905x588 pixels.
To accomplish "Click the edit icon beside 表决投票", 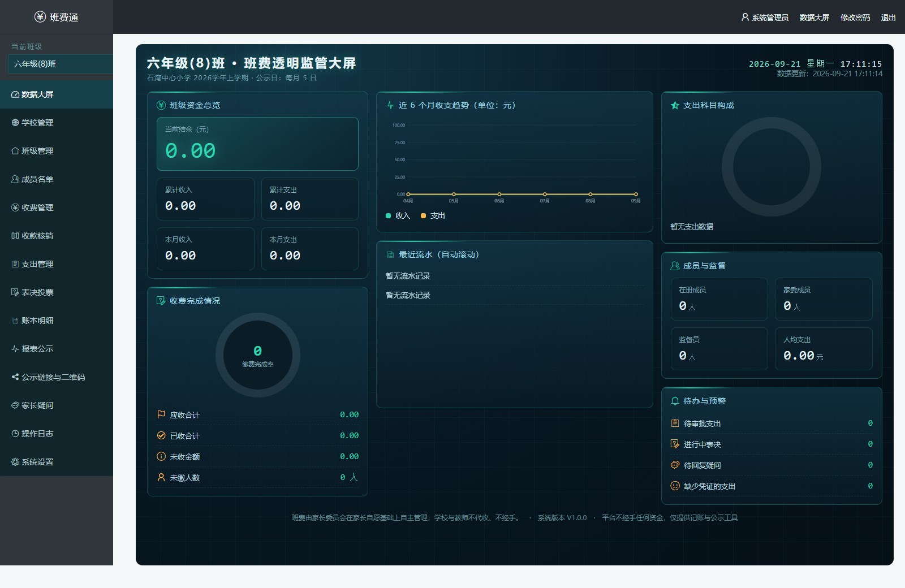I will 15,292.
